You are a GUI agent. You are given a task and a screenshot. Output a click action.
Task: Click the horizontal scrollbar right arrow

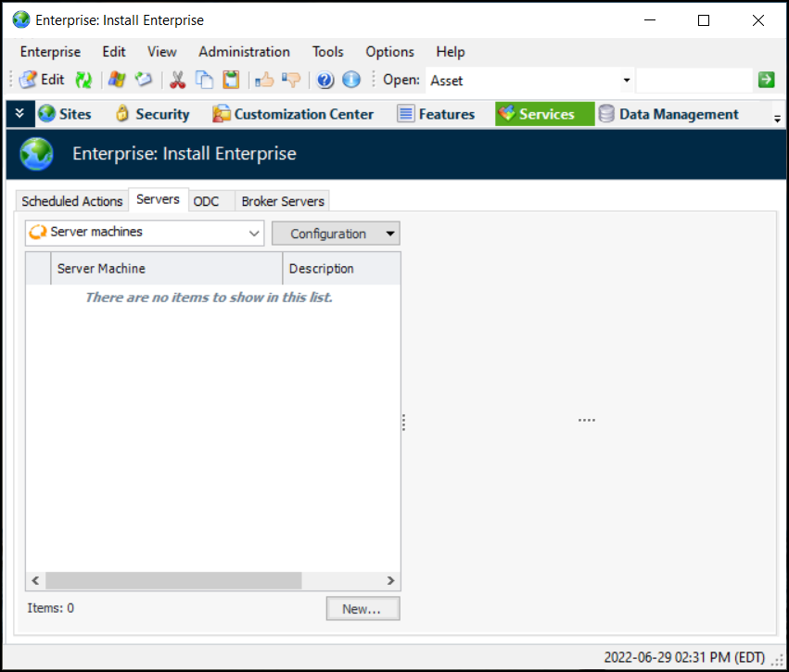coord(390,581)
